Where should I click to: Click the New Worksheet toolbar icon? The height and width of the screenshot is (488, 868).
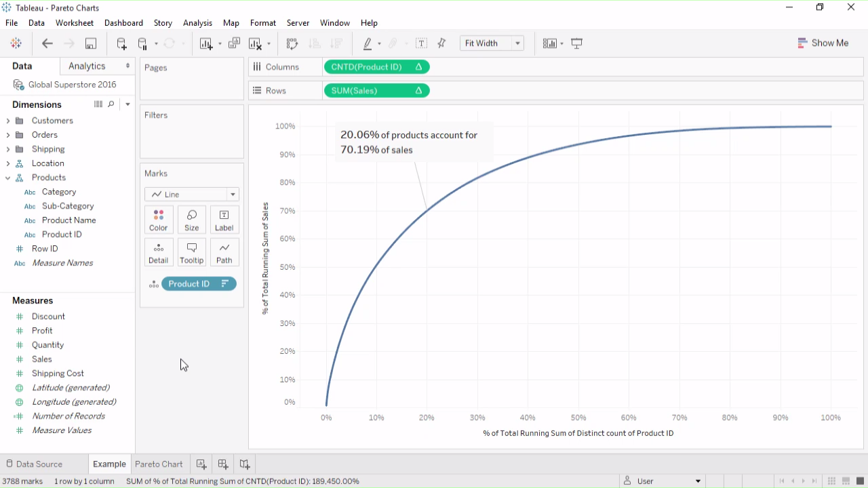(x=206, y=43)
